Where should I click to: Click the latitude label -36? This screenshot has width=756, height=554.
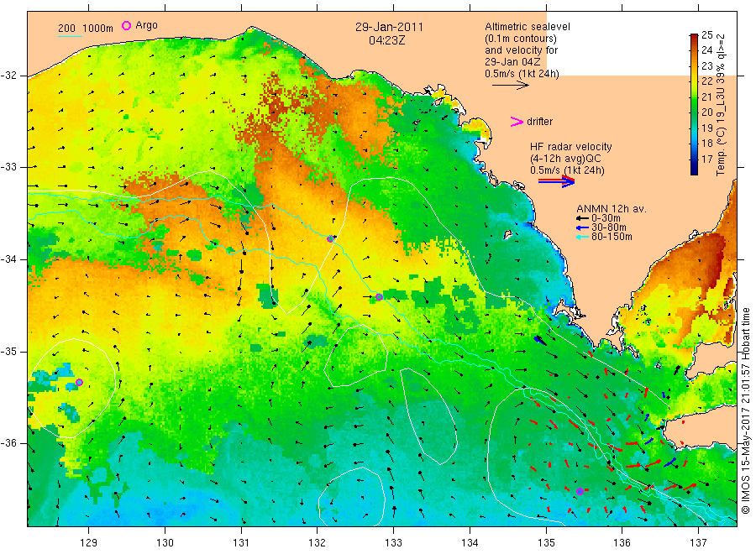tap(8, 443)
